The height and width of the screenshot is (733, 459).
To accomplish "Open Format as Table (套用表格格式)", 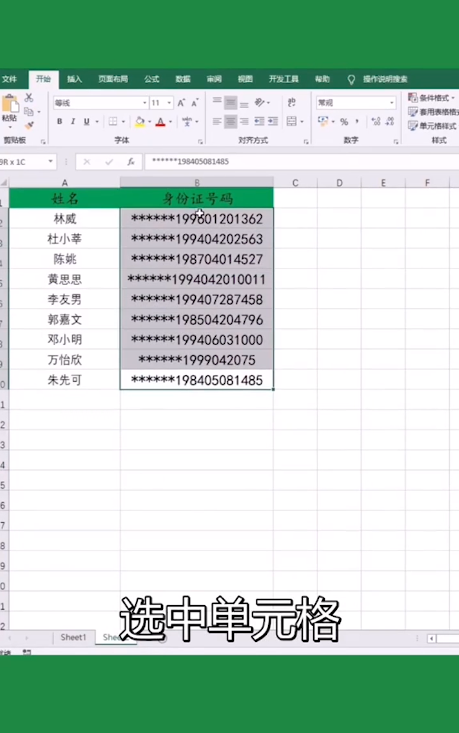I will (433, 112).
